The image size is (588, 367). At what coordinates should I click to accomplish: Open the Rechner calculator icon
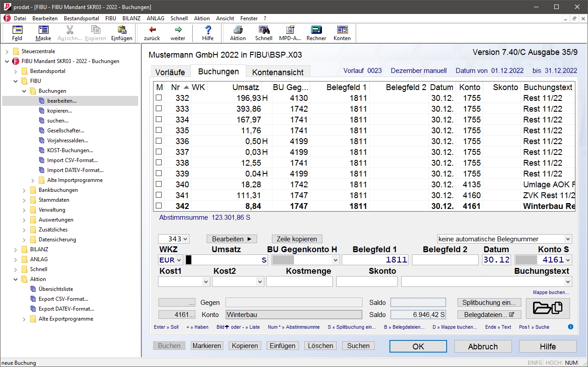(316, 30)
